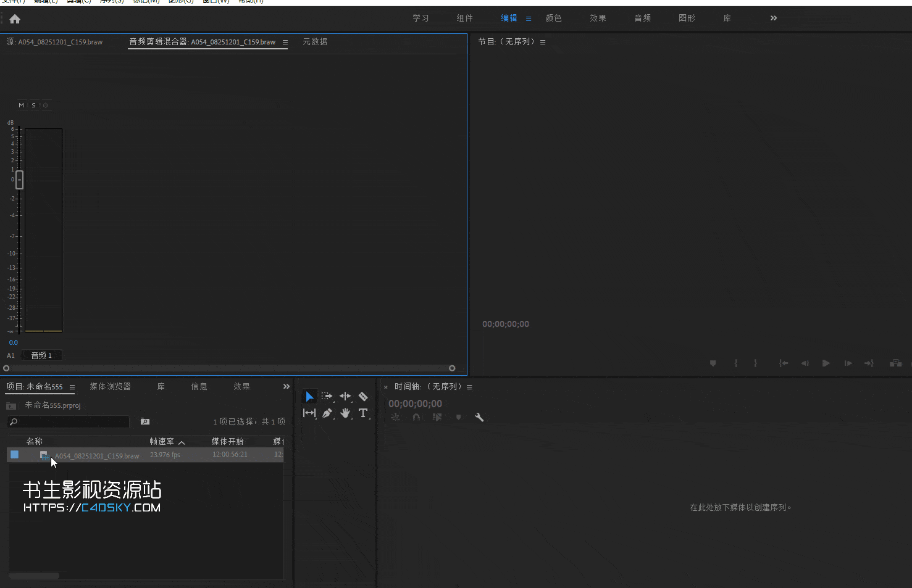This screenshot has width=912, height=588.
Task: Open the Timeline panel hamburger menu
Action: [x=470, y=386]
